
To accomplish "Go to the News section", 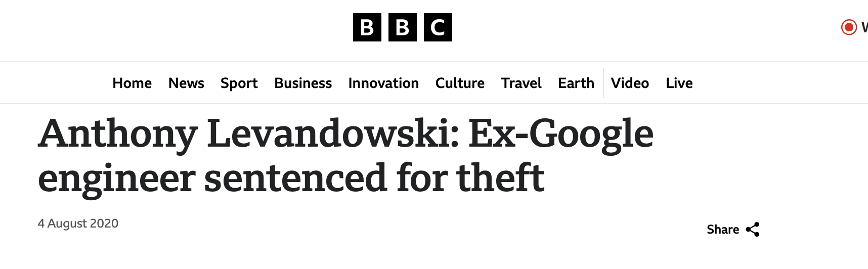I will (x=186, y=83).
